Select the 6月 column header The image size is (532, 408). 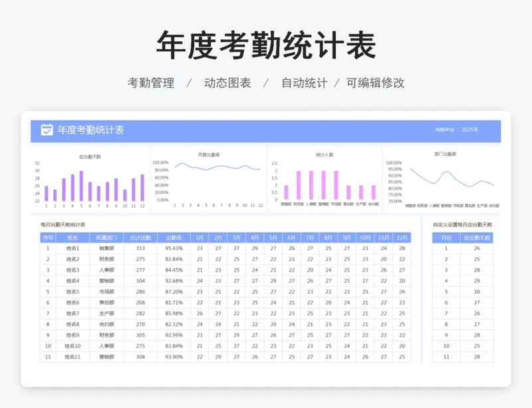click(292, 238)
